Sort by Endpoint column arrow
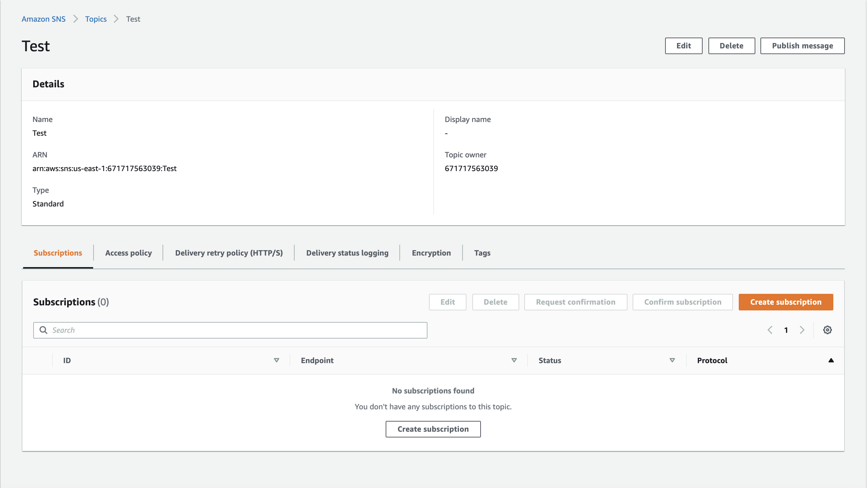Viewport: 868px width, 488px height. pyautogui.click(x=514, y=360)
